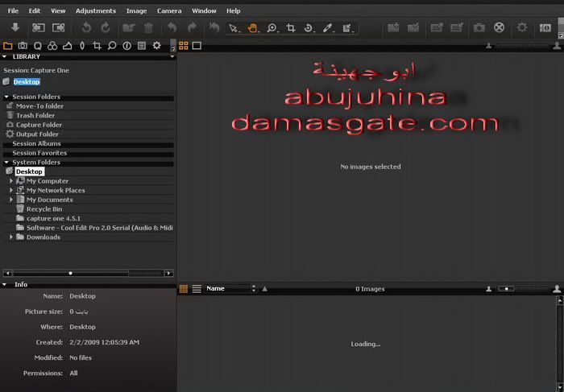
Task: Open the Edit menu
Action: pos(35,10)
